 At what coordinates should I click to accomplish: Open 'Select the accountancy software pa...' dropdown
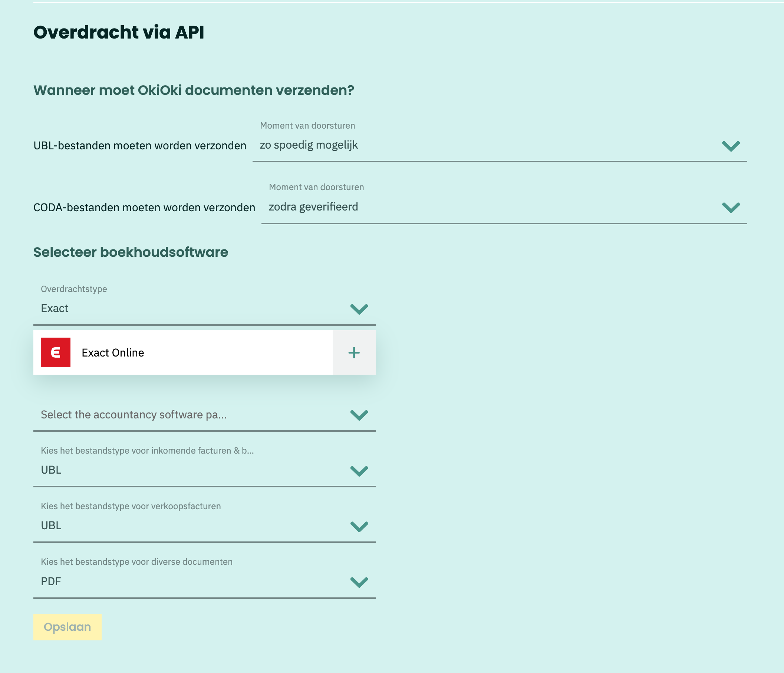204,415
